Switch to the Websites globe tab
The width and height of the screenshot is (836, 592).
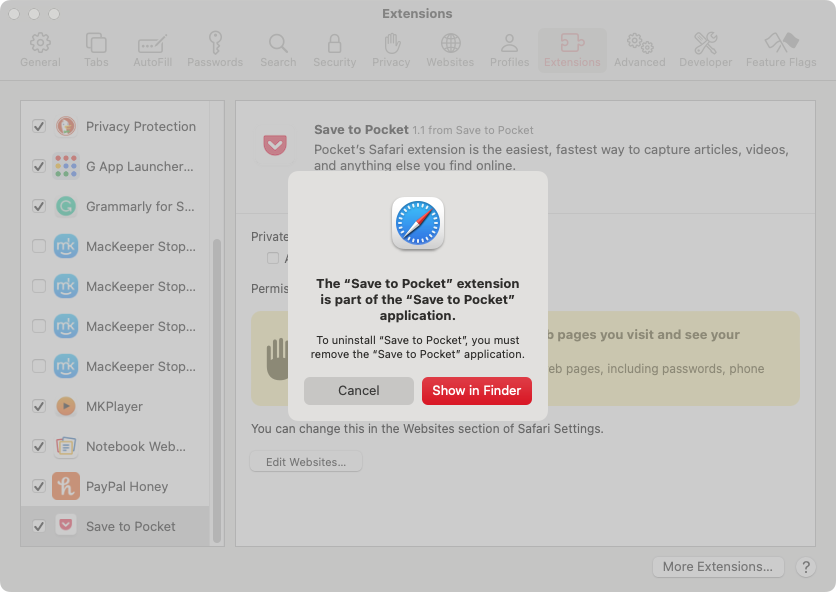450,50
